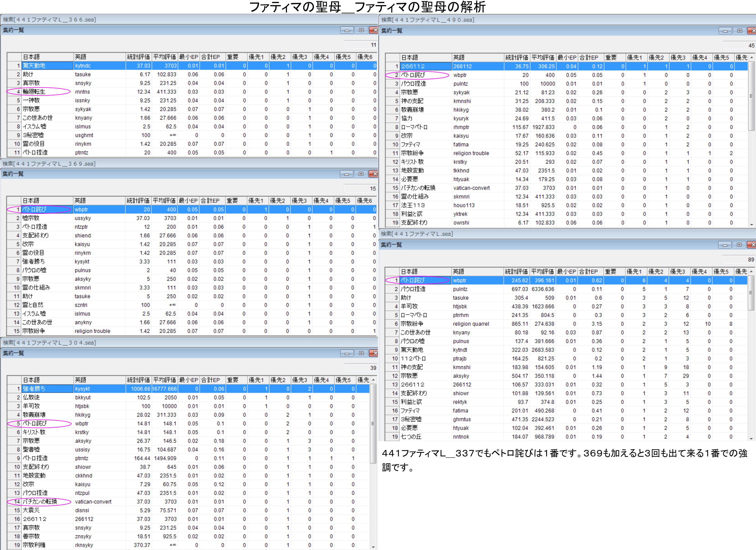Click scroll-down arrow in the 304.sea table
The height and width of the screenshot is (550, 756).
coord(373,547)
